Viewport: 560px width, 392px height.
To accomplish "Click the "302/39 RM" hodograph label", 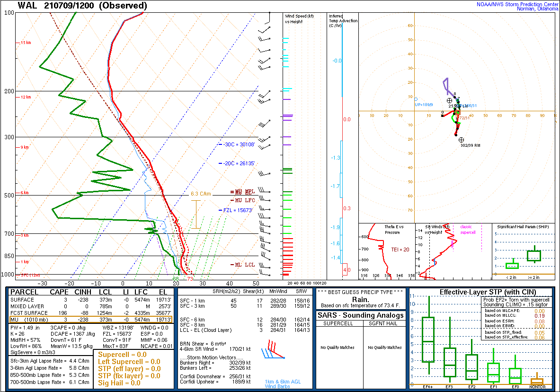I will (471, 145).
